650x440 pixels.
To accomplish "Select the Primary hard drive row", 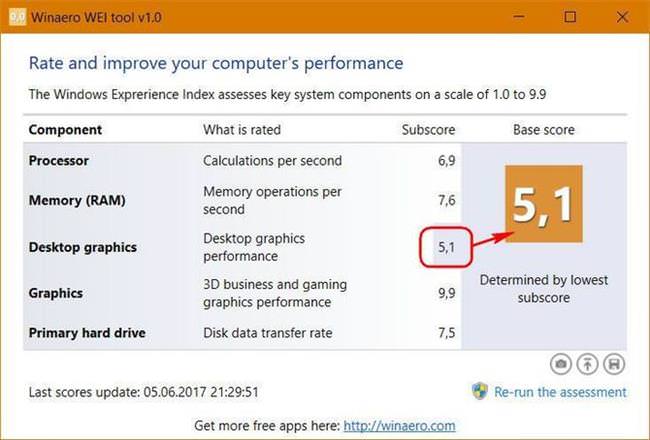I will point(87,332).
